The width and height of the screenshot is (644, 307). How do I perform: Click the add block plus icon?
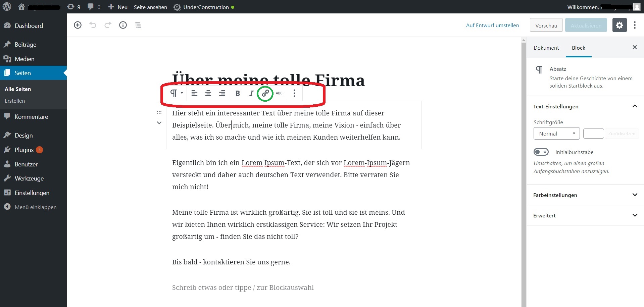(78, 25)
